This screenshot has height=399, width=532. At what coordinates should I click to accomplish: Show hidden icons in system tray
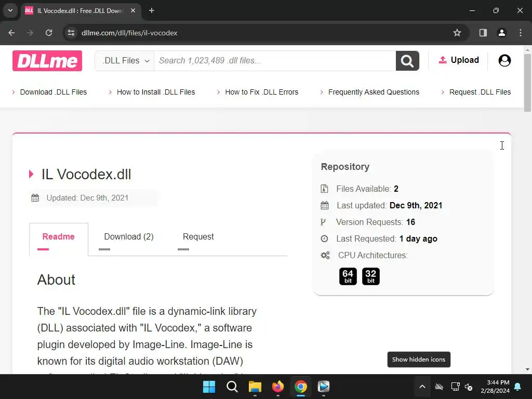(422, 387)
